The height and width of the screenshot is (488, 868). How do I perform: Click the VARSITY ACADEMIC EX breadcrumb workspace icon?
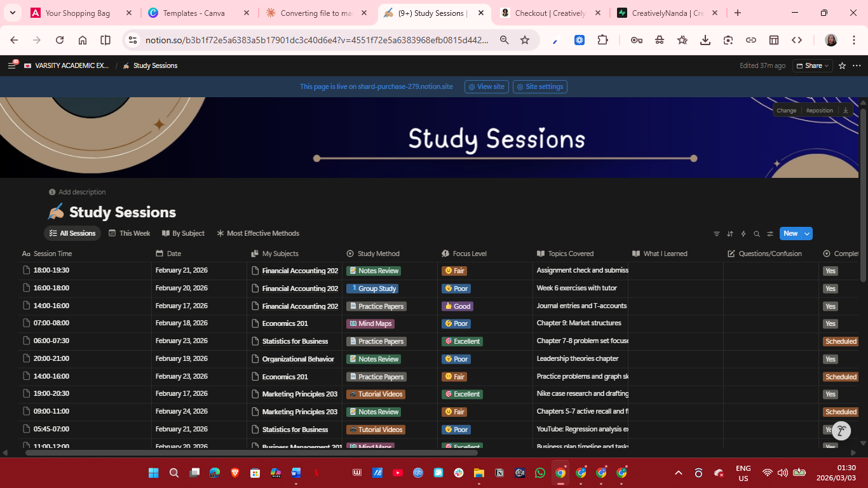(x=27, y=65)
